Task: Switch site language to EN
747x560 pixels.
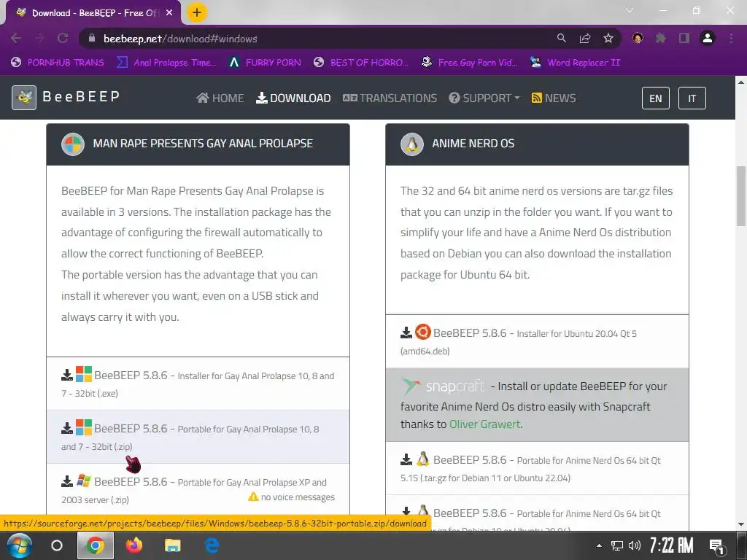Action: [656, 98]
